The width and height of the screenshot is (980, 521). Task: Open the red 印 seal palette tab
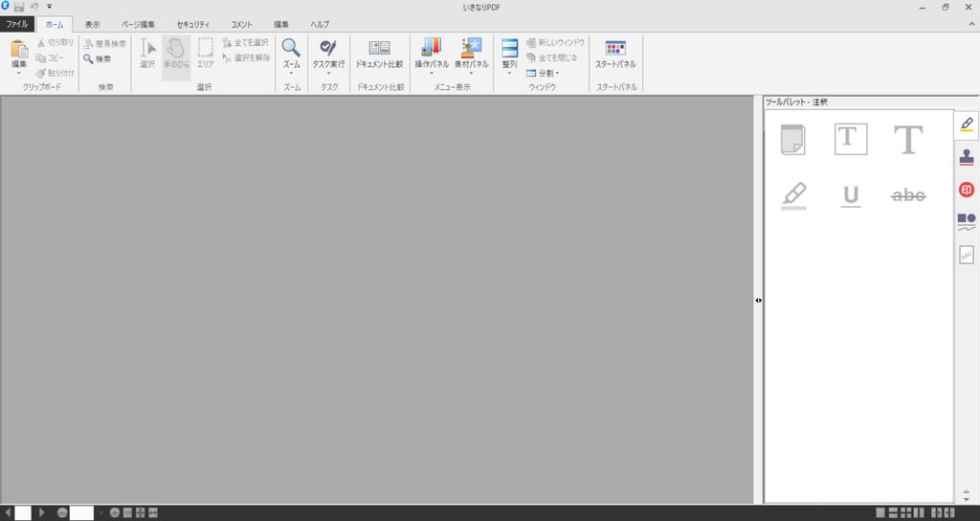point(967,190)
